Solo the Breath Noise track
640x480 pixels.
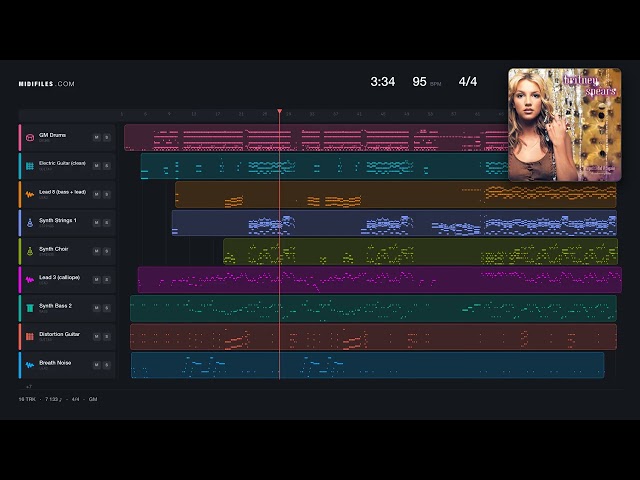click(107, 364)
